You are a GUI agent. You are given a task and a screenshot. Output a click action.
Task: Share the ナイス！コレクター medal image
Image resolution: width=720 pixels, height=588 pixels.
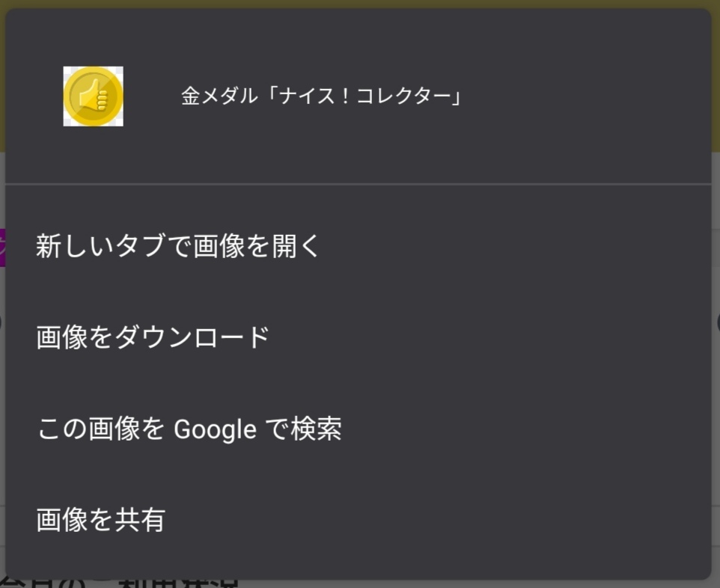pos(100,521)
